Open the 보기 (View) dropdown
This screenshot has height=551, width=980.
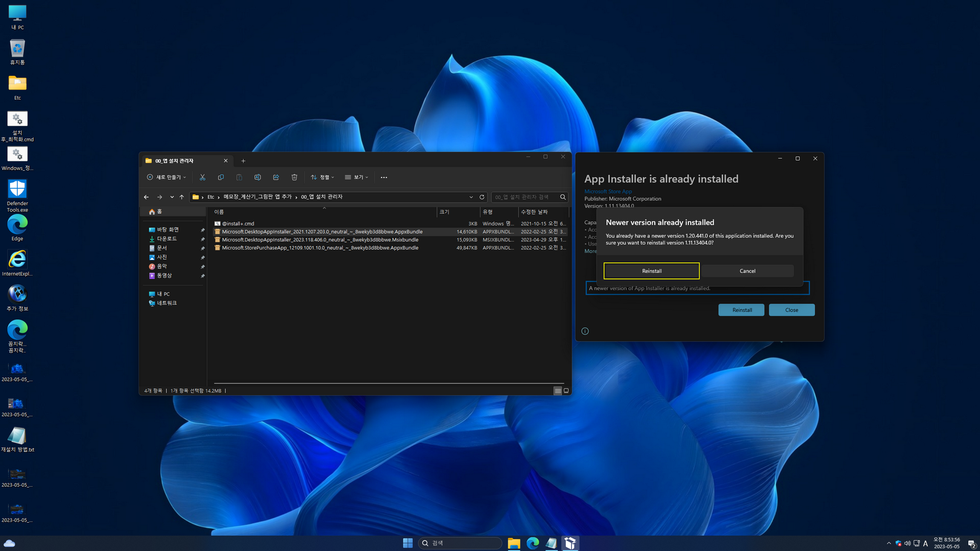click(356, 177)
